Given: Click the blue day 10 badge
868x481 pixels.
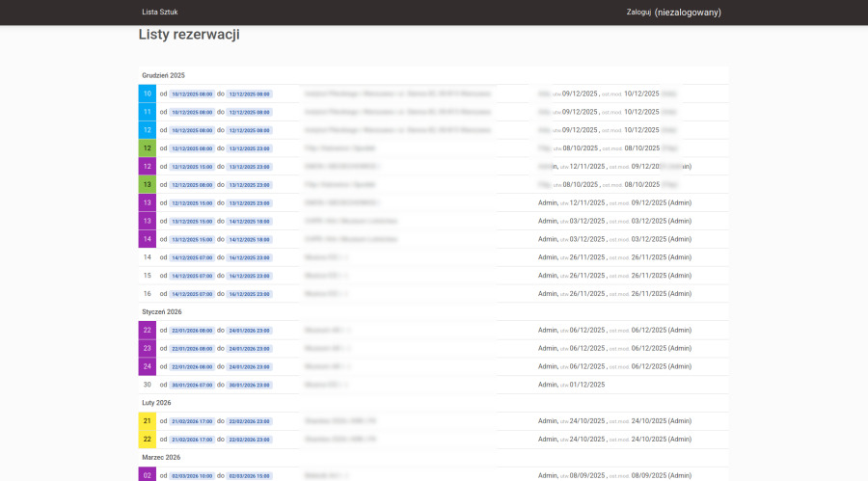Looking at the screenshot, I should click(x=148, y=94).
